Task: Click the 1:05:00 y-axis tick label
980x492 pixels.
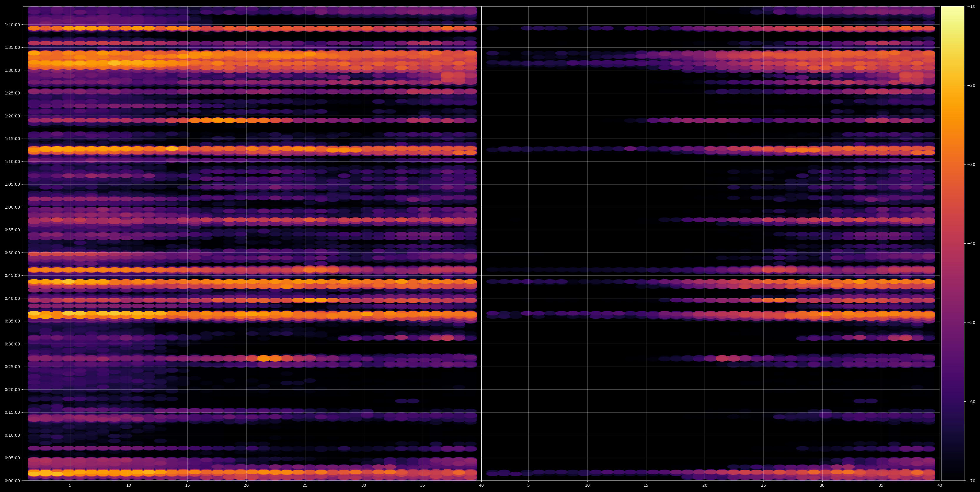Action: click(12, 184)
